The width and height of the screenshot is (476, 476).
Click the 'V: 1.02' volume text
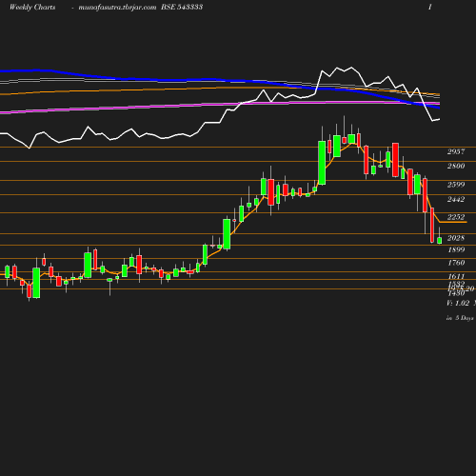coord(458,303)
